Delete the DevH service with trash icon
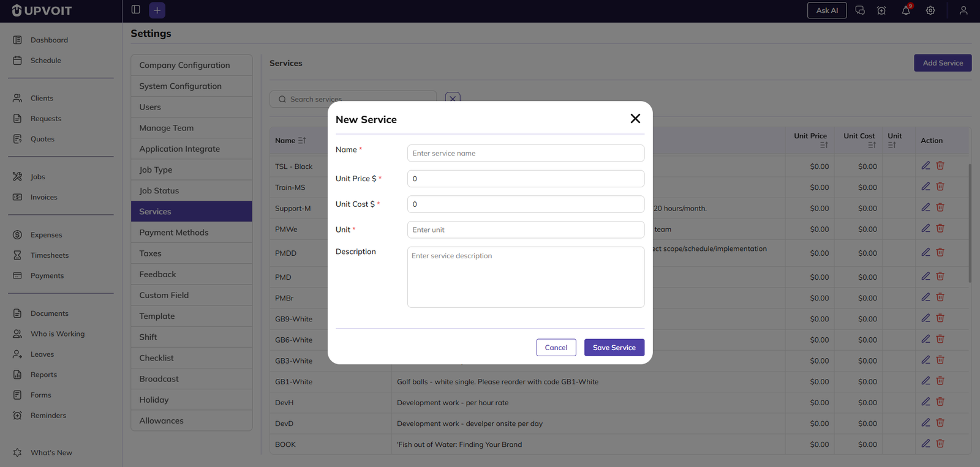The height and width of the screenshot is (467, 980). click(x=940, y=402)
